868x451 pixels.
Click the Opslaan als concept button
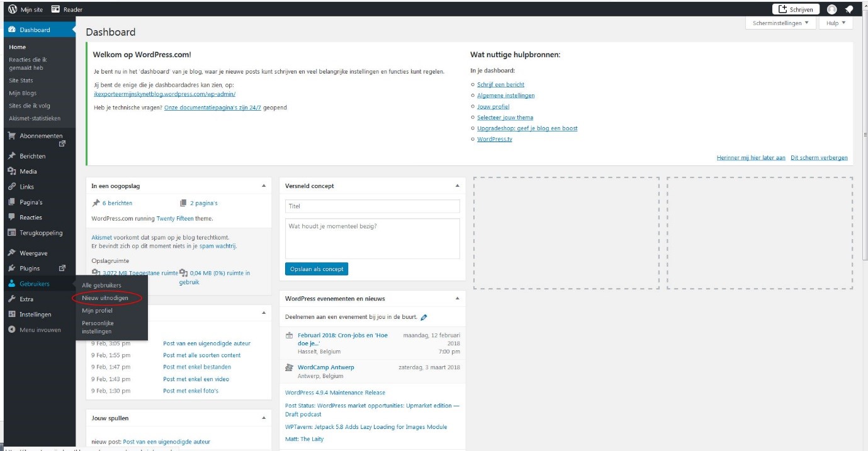click(x=317, y=269)
